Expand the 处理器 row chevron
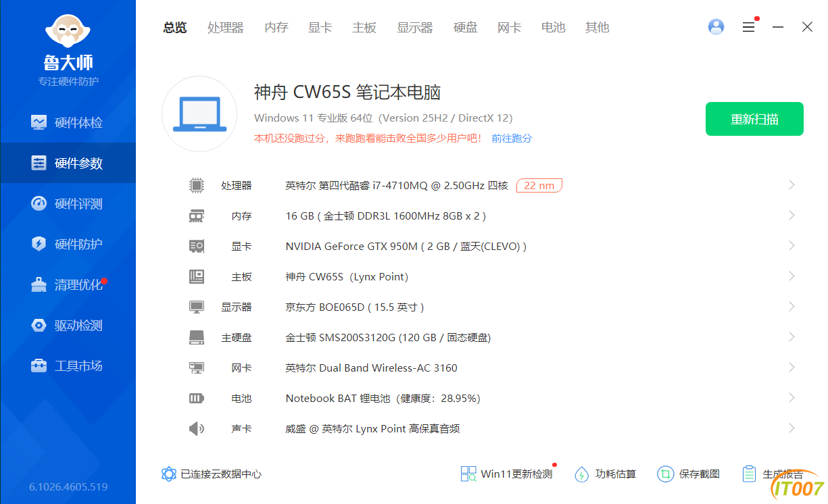Viewport: 828px width, 504px height. pyautogui.click(x=792, y=185)
